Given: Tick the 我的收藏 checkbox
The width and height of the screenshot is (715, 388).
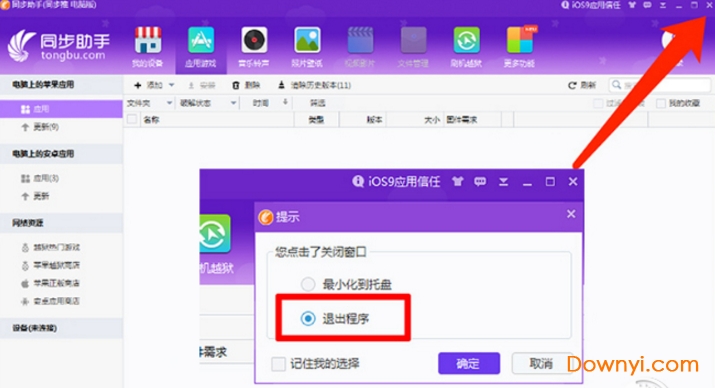Looking at the screenshot, I should [x=660, y=103].
